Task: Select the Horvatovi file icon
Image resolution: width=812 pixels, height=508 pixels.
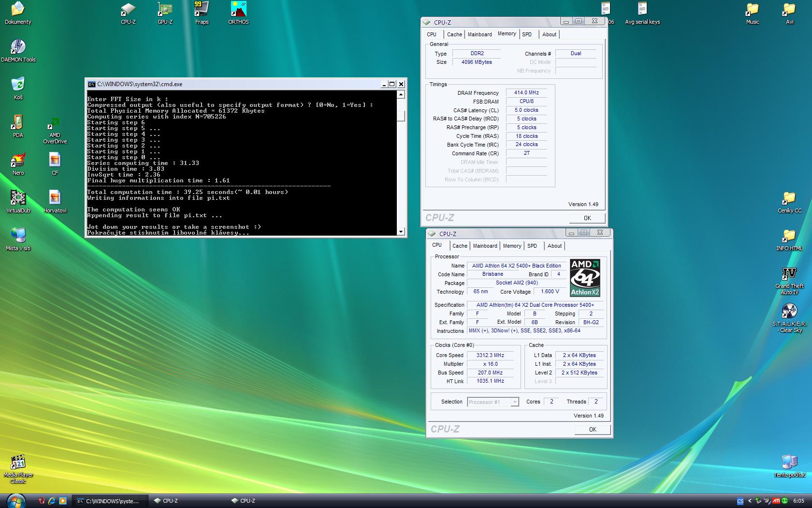Action: pyautogui.click(x=55, y=202)
